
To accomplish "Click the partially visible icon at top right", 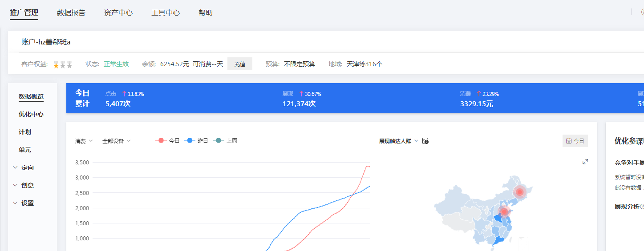I will tap(642, 12).
